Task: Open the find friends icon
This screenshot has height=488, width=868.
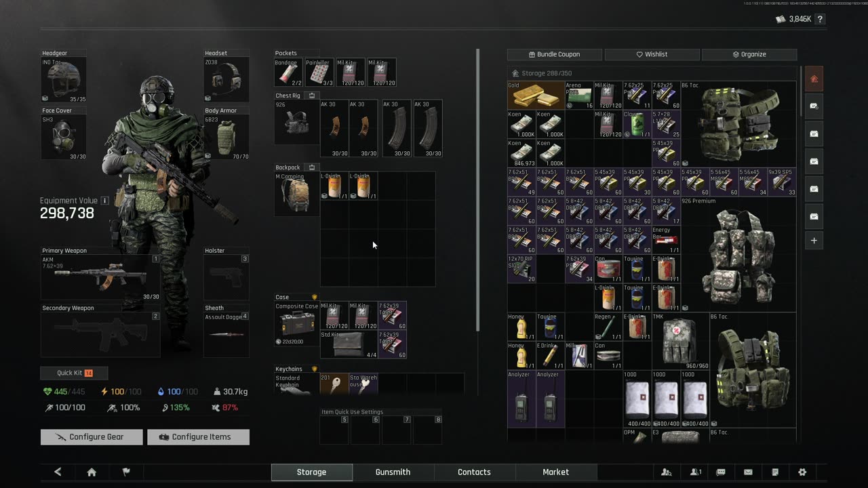Action: (667, 472)
